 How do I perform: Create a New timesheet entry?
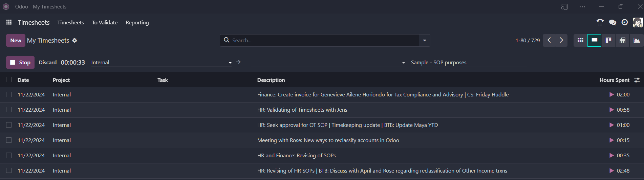16,40
